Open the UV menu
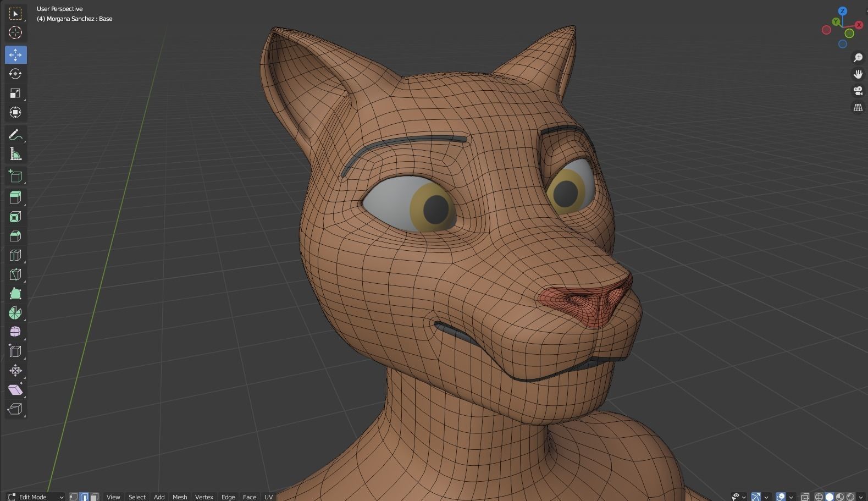The height and width of the screenshot is (501, 868). pyautogui.click(x=268, y=497)
